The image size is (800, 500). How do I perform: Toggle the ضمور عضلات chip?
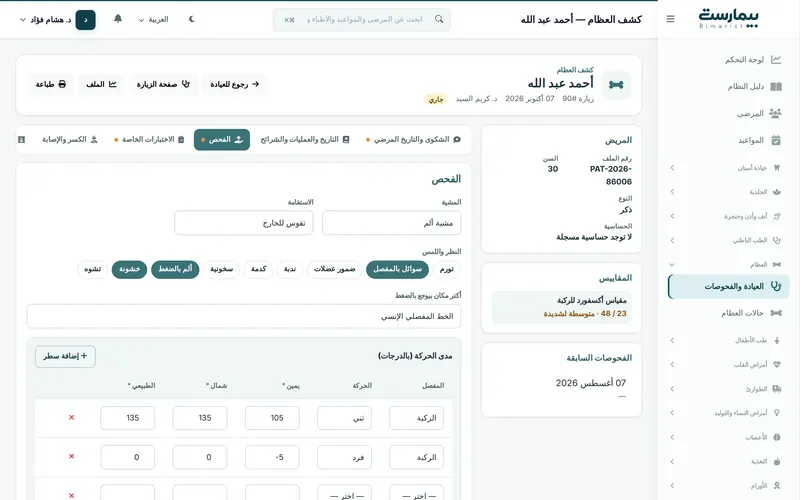[x=334, y=269]
